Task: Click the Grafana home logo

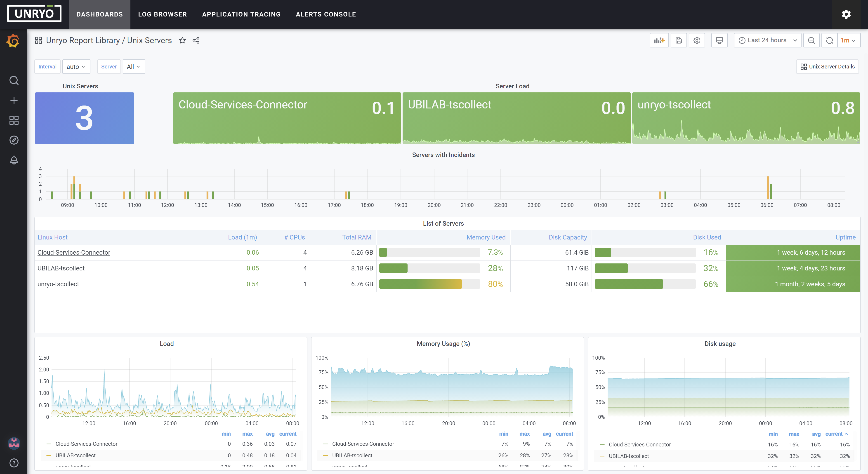Action: click(14, 41)
